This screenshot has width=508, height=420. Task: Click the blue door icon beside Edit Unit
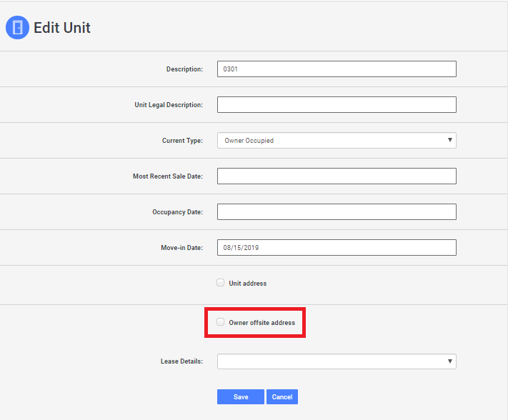(17, 28)
